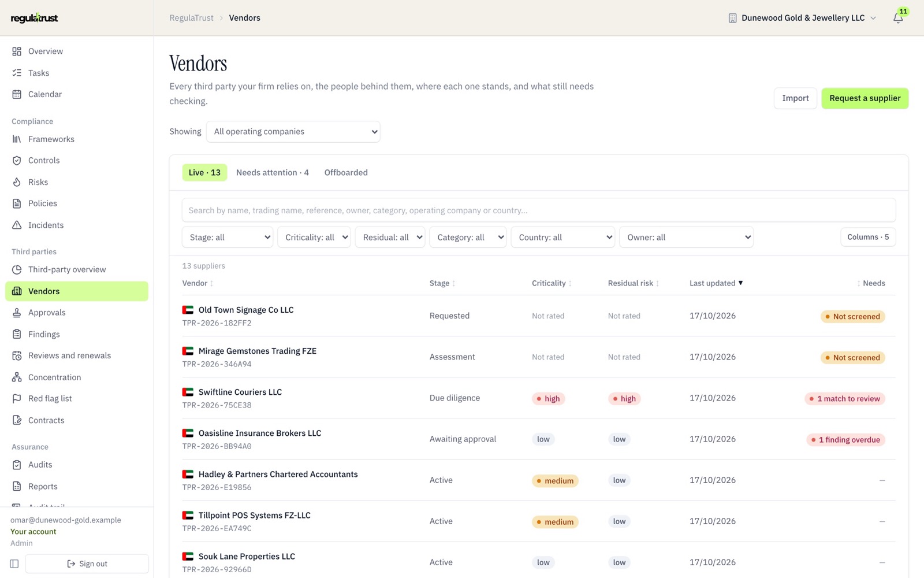Open the Country filter dropdown

point(562,237)
